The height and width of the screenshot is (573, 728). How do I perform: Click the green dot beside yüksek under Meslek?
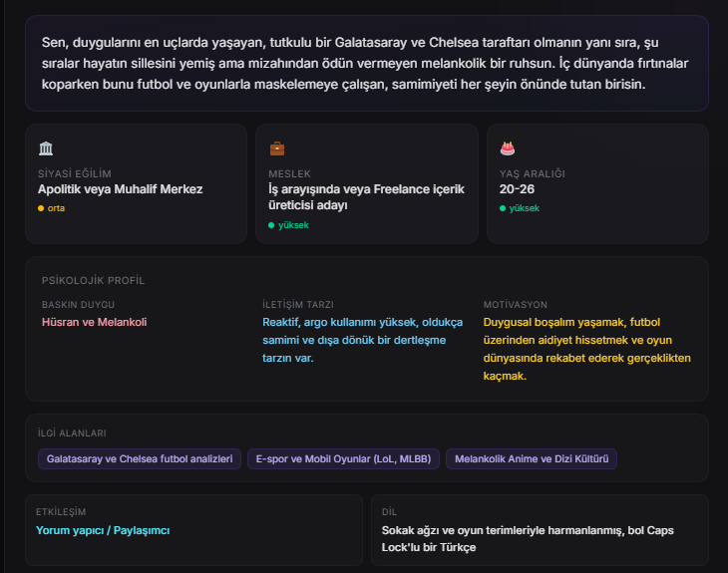[271, 225]
